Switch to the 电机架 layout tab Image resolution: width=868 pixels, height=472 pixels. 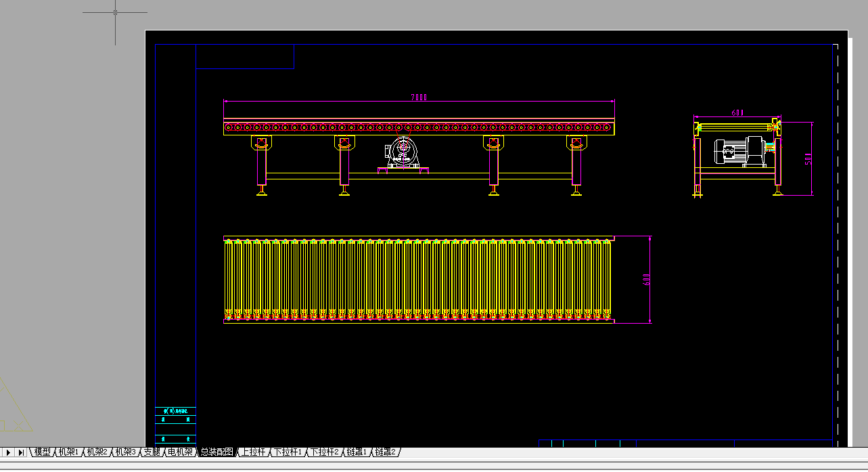click(x=181, y=452)
